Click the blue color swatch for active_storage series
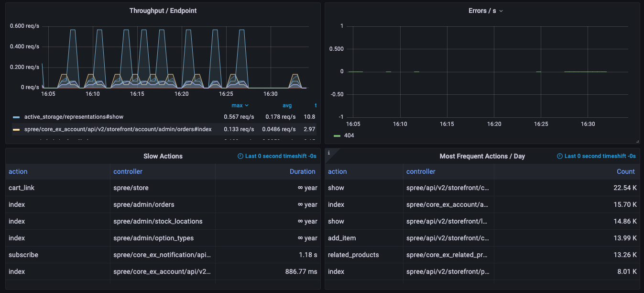Viewport: 644px width, 293px height. pyautogui.click(x=16, y=117)
